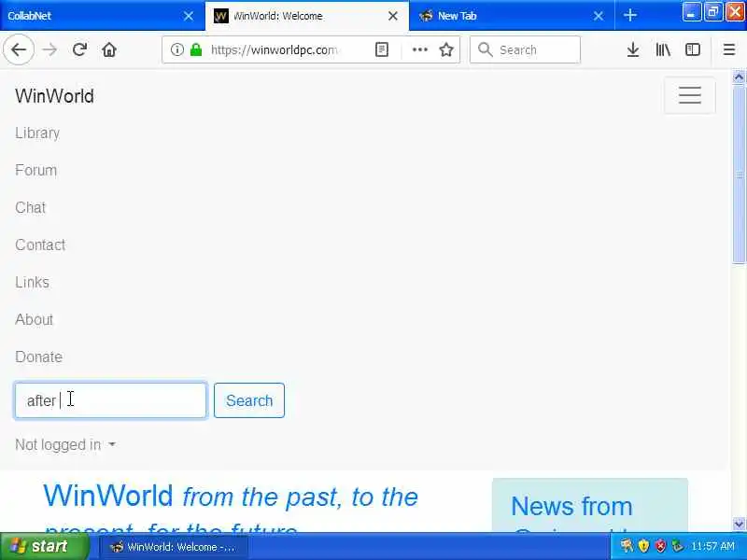This screenshot has height=560, width=747.
Task: Click the yellow security shield tray icon
Action: pyautogui.click(x=643, y=546)
